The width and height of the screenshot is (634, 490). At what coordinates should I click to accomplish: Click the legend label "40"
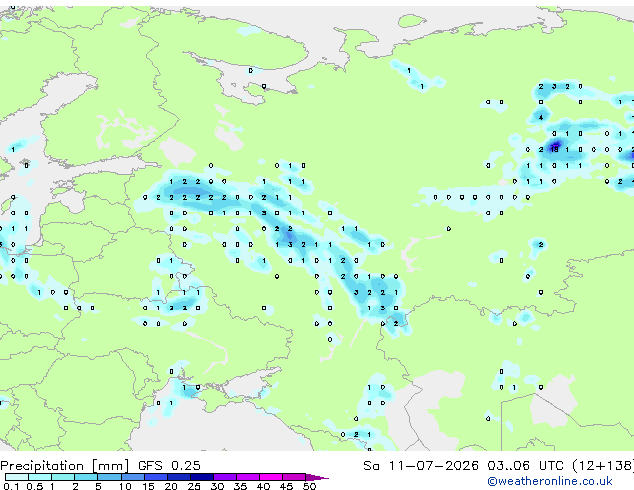point(264,486)
